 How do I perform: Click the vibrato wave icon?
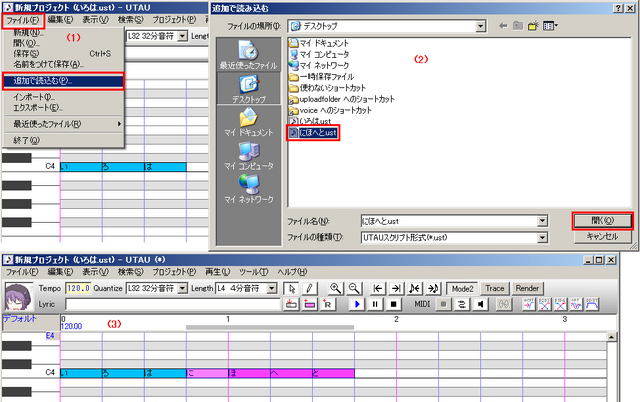(x=576, y=304)
